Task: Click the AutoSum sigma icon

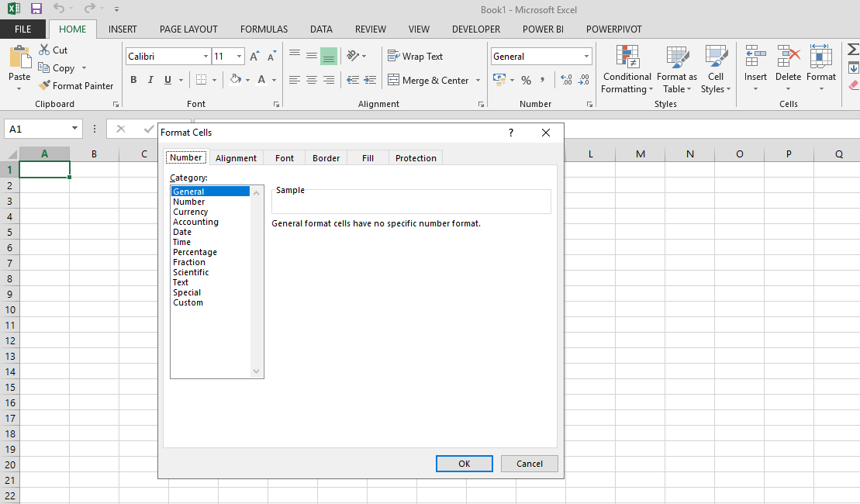Action: (x=853, y=50)
